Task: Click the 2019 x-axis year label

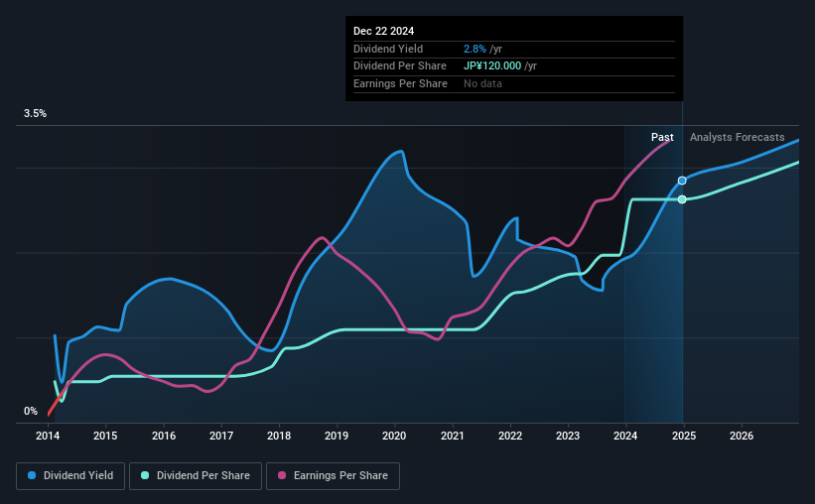Action: [x=337, y=436]
